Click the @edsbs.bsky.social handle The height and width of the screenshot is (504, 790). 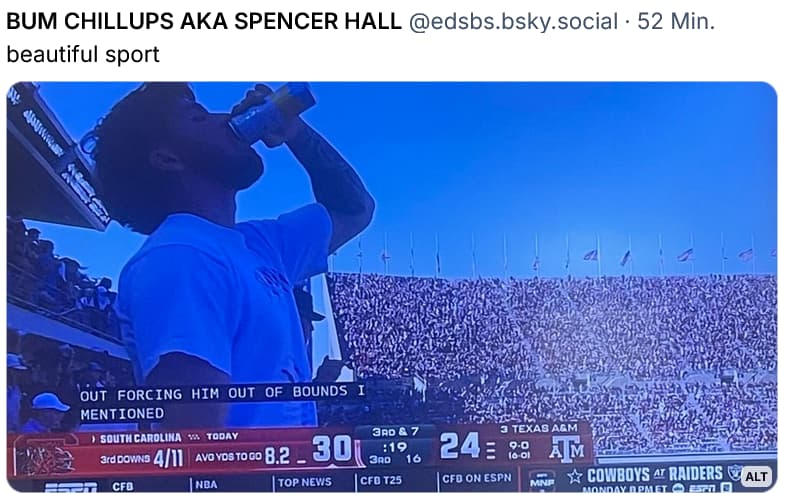(513, 21)
